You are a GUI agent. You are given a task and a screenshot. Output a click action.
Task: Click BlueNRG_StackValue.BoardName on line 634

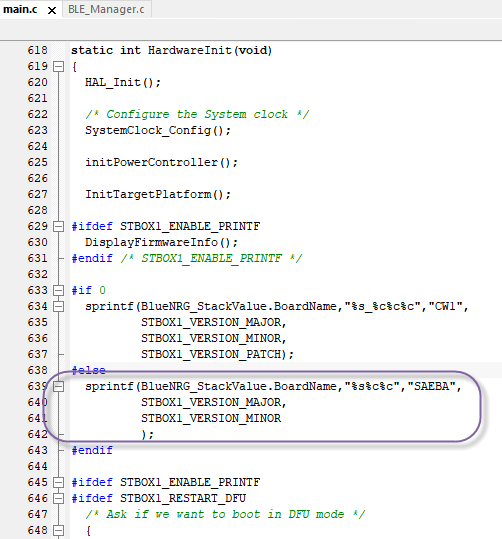(239, 306)
